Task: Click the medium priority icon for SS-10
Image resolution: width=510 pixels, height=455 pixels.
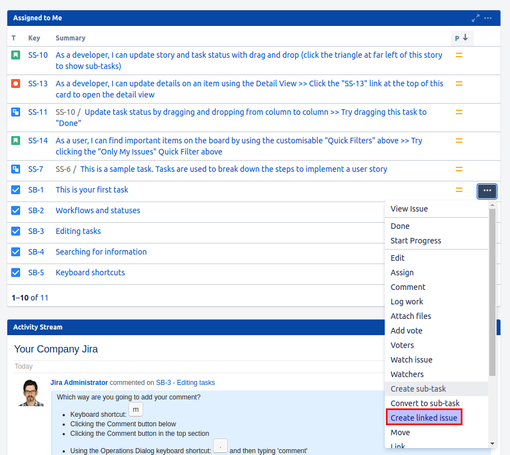Action: coord(459,55)
